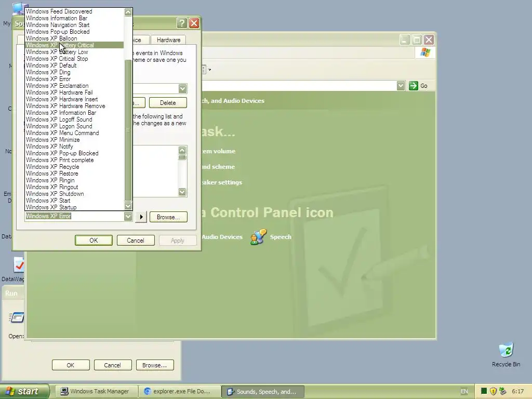Click scroll-up arrow of sound dropdown list
The height and width of the screenshot is (399, 532).
point(128,12)
